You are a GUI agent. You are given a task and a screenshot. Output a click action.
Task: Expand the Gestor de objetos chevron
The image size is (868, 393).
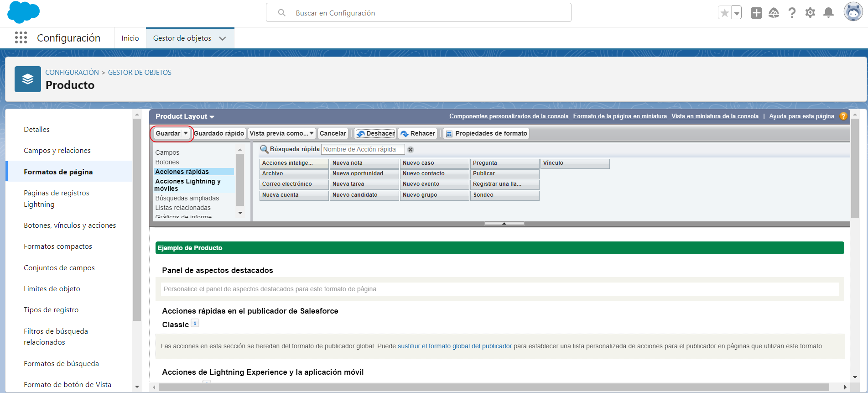pos(223,38)
